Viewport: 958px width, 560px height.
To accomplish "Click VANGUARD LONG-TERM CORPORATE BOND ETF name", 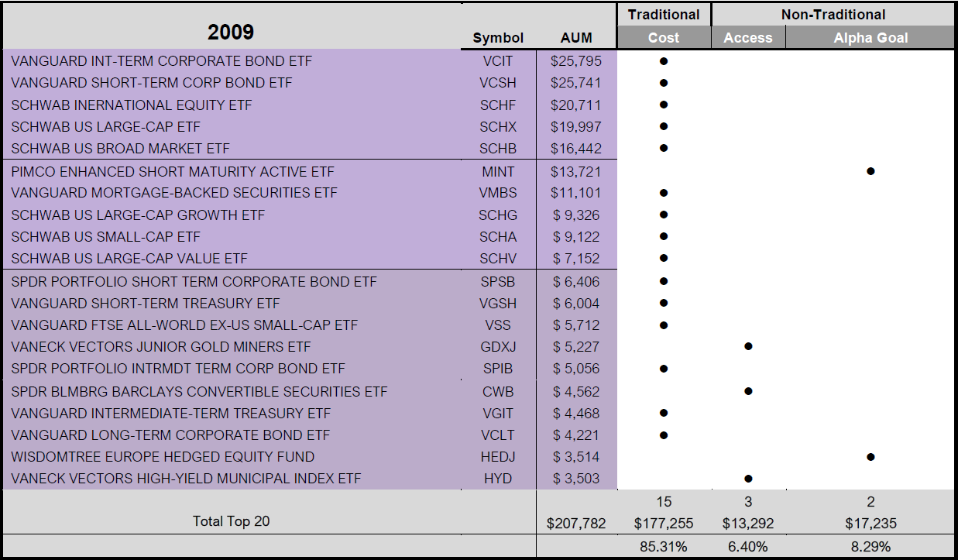I will point(170,435).
